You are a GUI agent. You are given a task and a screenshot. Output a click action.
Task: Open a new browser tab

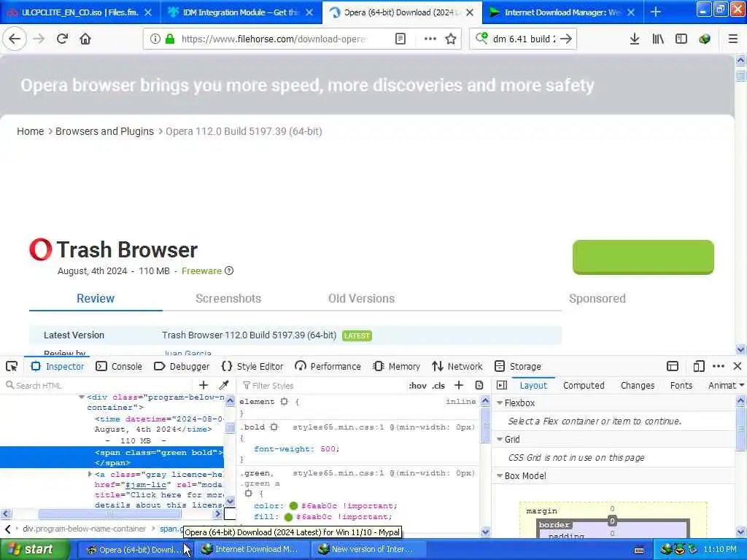(656, 12)
